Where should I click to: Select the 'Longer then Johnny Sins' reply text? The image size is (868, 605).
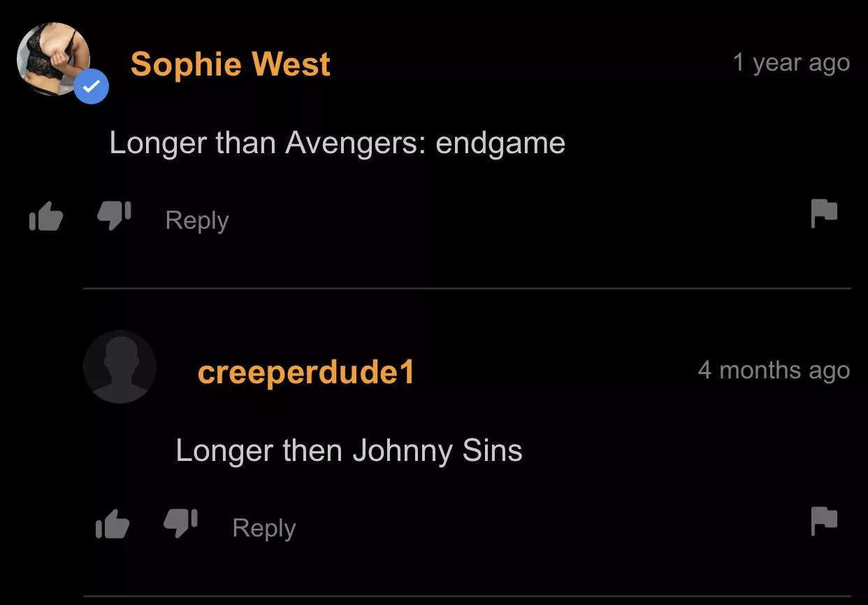349,450
